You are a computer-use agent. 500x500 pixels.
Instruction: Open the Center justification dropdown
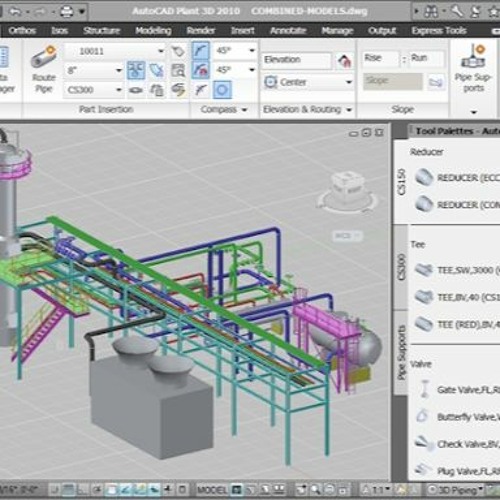click(349, 82)
